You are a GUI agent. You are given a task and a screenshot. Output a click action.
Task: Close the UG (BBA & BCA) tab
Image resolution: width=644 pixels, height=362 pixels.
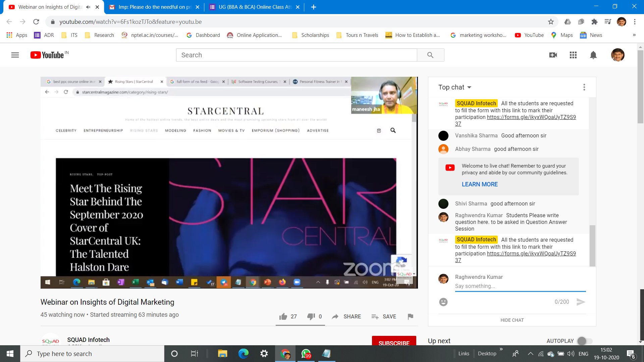click(x=298, y=7)
